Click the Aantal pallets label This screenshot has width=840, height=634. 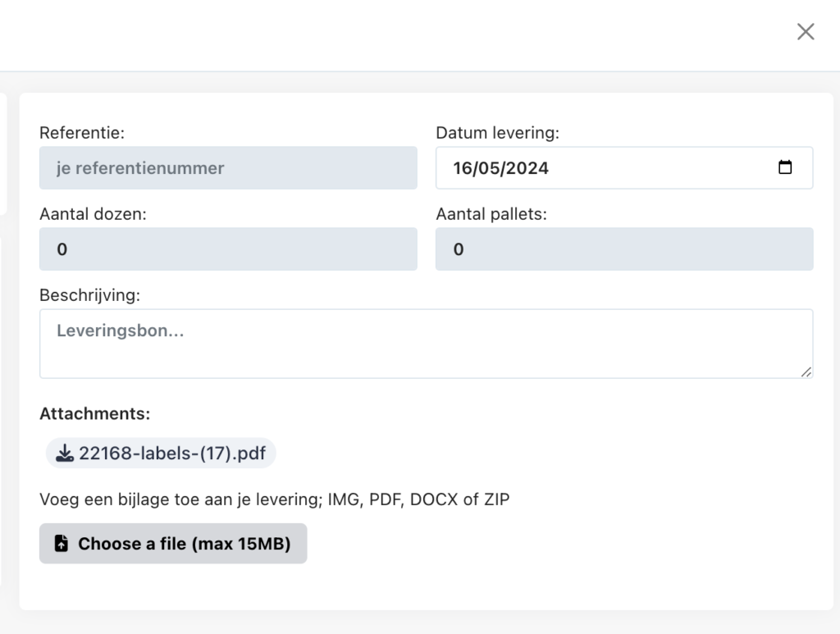coord(491,213)
